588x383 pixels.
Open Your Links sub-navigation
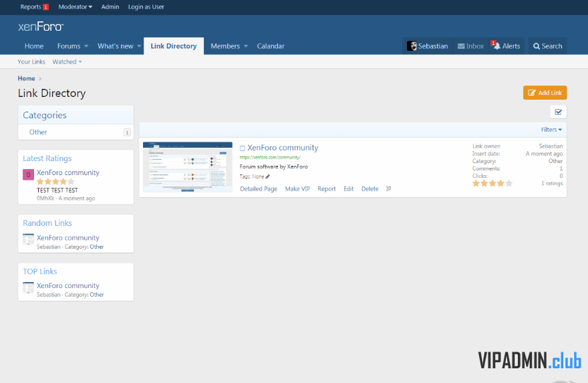point(31,62)
